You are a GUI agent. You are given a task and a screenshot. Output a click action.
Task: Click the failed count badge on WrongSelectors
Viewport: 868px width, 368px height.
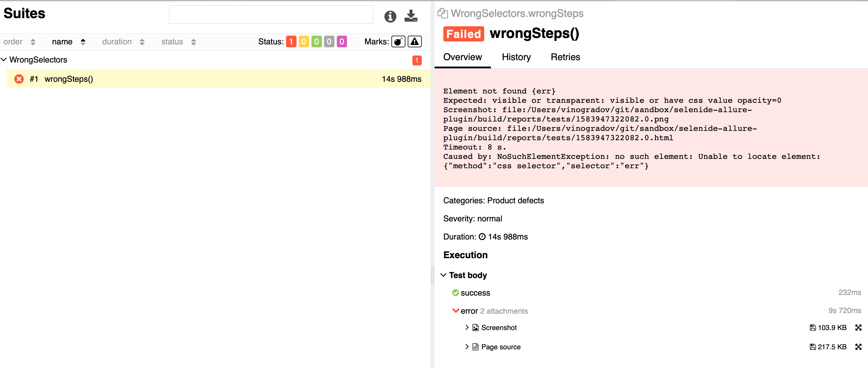tap(416, 60)
